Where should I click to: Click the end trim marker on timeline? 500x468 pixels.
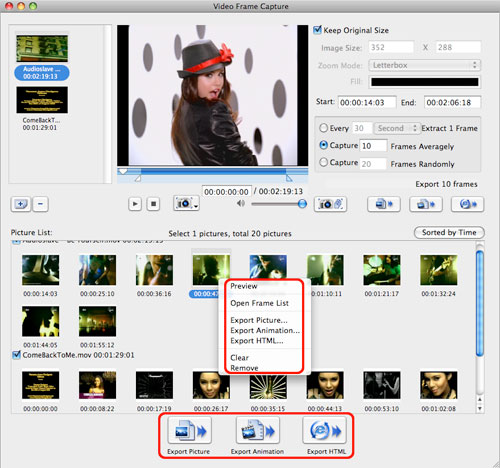pyautogui.click(x=289, y=178)
